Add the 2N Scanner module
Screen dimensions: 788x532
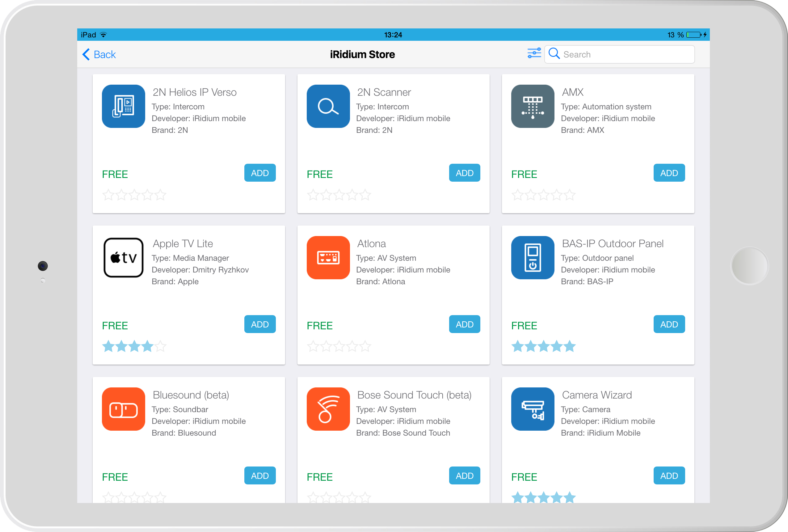coord(465,173)
